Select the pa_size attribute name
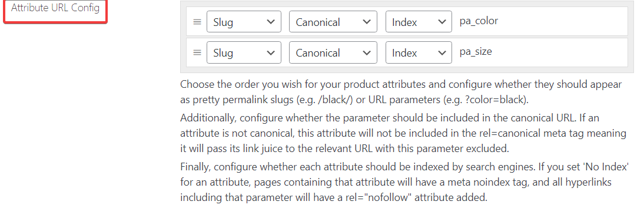This screenshot has height=221, width=644. point(476,52)
